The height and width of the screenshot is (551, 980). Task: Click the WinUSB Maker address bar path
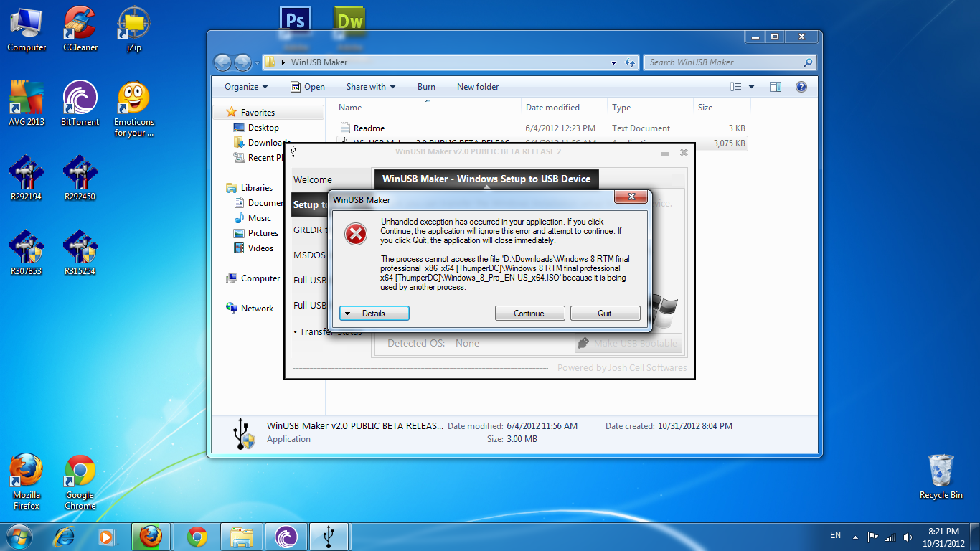pos(319,62)
